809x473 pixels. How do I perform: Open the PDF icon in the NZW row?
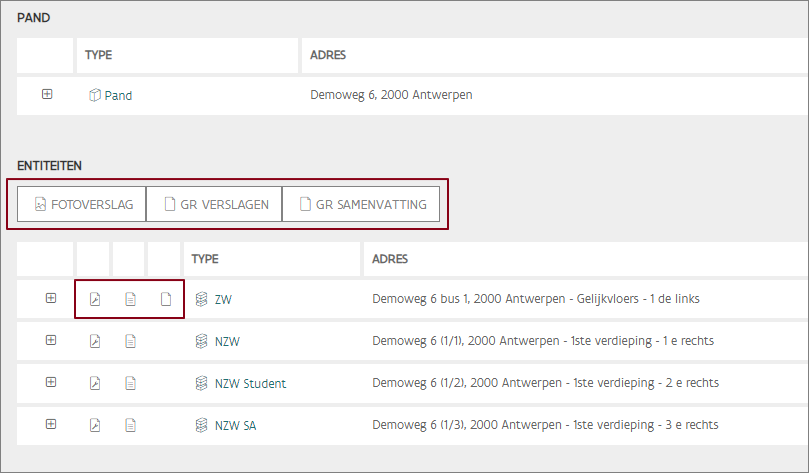click(x=95, y=341)
